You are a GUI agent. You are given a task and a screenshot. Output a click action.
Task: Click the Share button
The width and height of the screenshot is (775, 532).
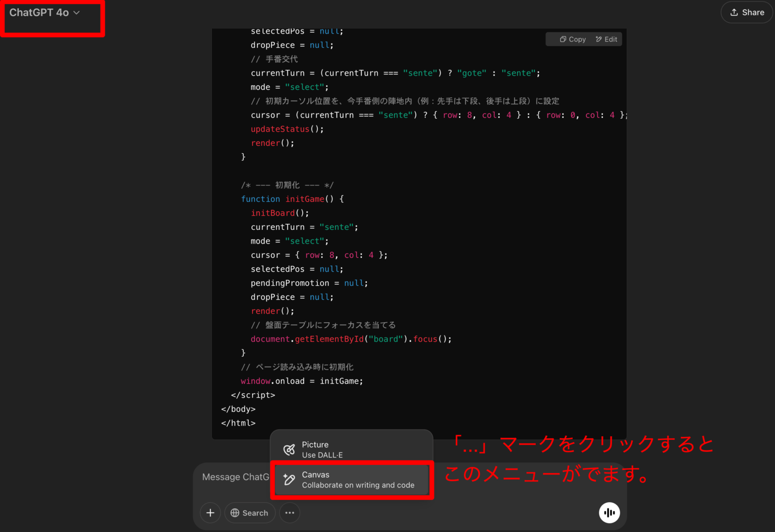(x=746, y=12)
